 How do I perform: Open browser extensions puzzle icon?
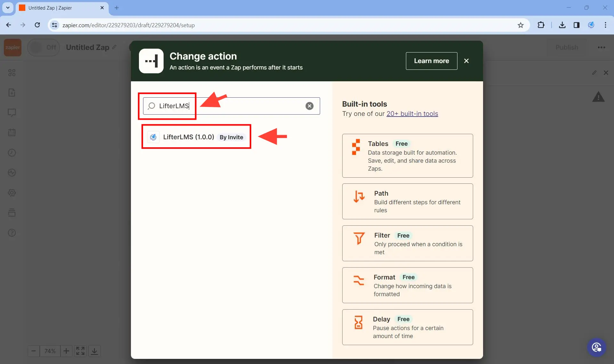point(541,25)
